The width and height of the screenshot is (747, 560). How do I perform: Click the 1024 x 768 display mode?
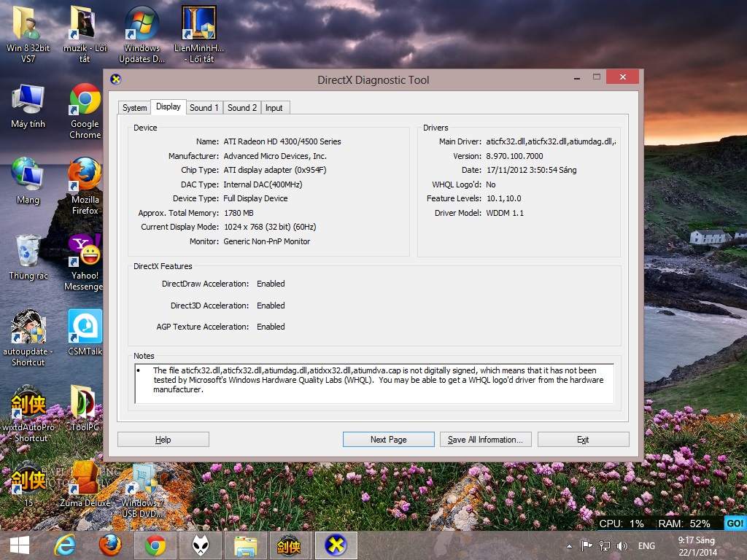[270, 227]
